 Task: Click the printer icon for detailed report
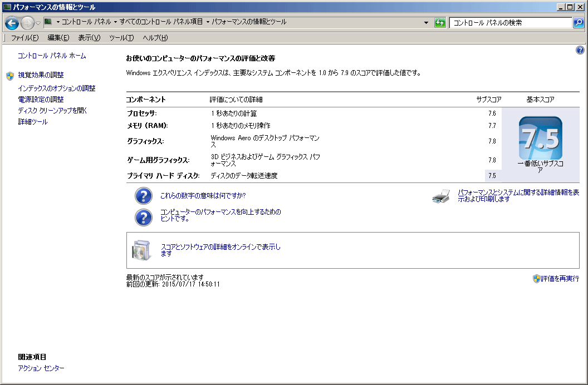click(x=440, y=196)
